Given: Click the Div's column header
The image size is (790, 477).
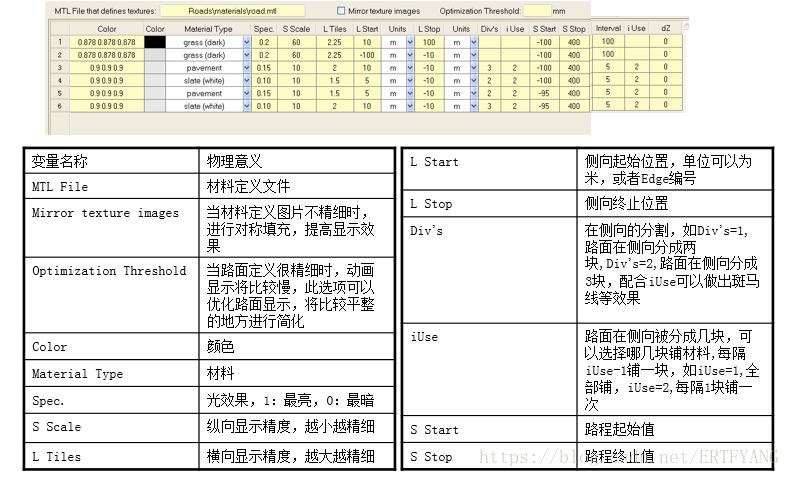Looking at the screenshot, I should pos(489,29).
